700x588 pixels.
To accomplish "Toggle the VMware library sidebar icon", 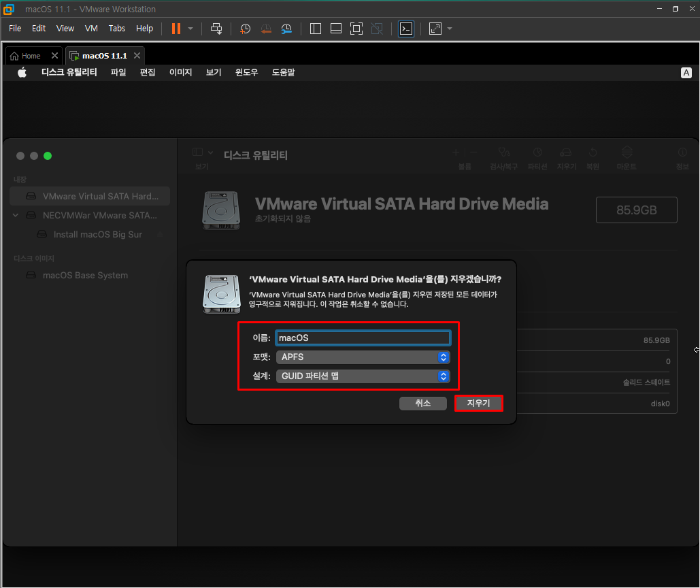I will point(316,29).
